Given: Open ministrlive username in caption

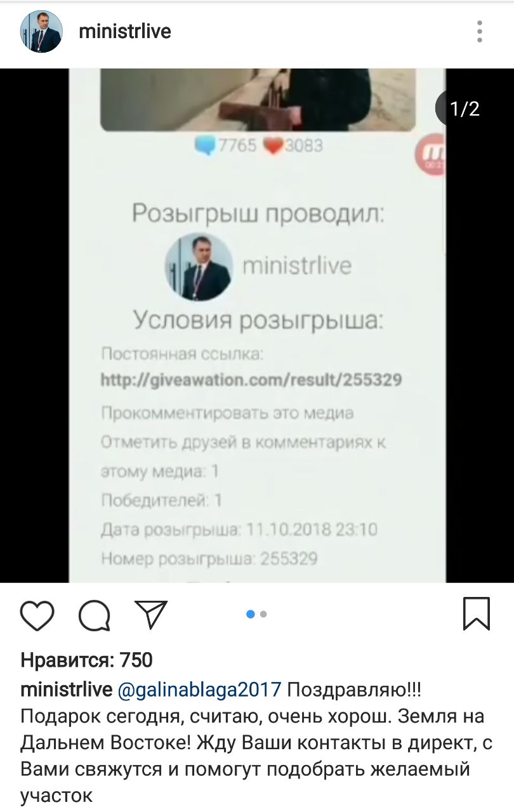Looking at the screenshot, I should pyautogui.click(x=67, y=689).
